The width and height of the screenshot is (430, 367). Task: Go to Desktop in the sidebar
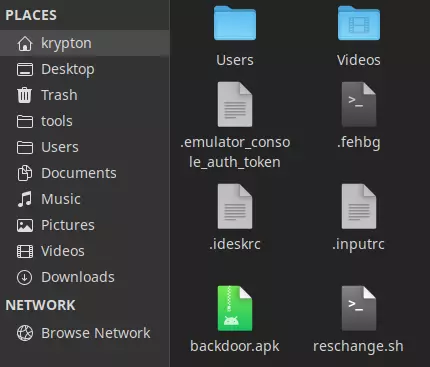(x=68, y=69)
